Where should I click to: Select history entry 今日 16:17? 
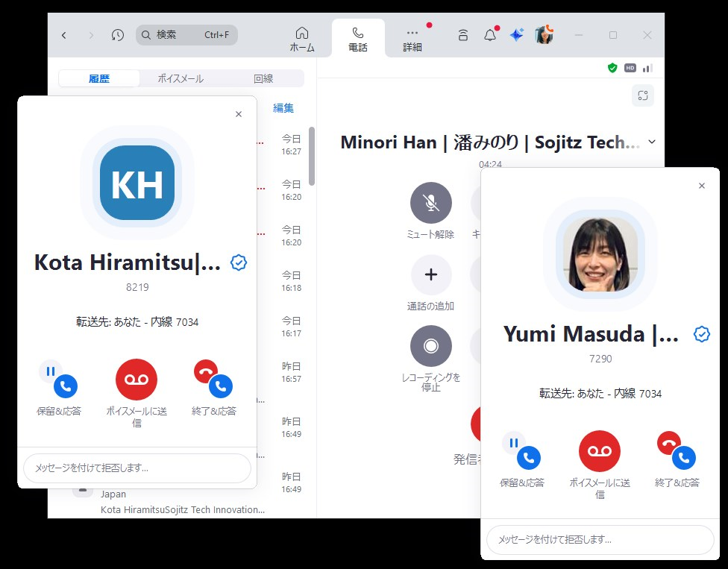click(x=292, y=327)
